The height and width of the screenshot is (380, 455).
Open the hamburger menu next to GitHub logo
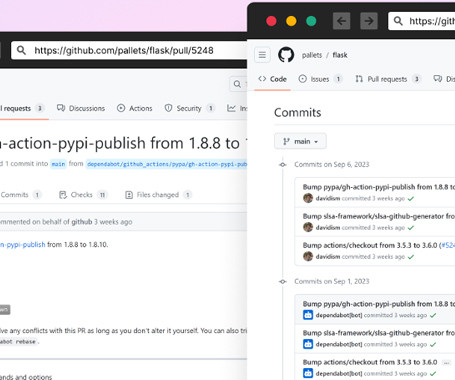point(262,55)
